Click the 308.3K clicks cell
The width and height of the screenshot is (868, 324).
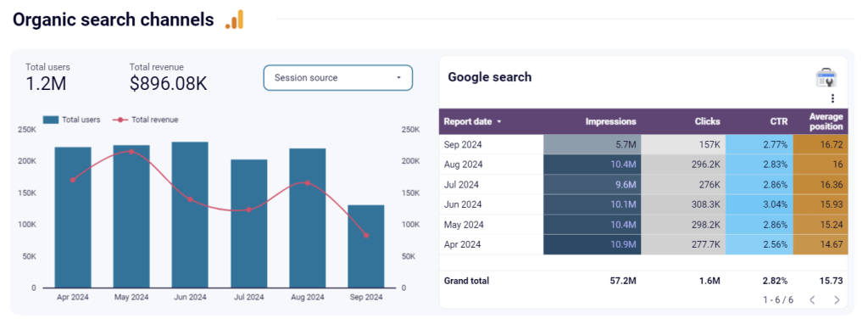tap(683, 204)
